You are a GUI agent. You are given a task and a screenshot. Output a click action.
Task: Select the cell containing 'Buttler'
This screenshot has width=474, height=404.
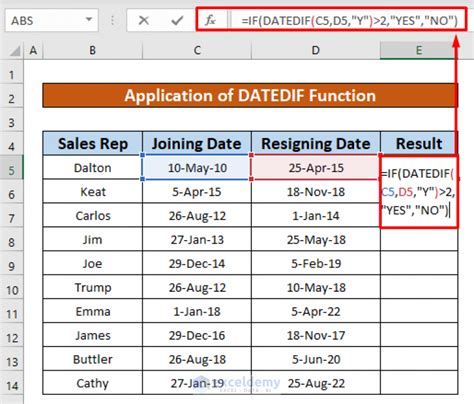pos(93,359)
